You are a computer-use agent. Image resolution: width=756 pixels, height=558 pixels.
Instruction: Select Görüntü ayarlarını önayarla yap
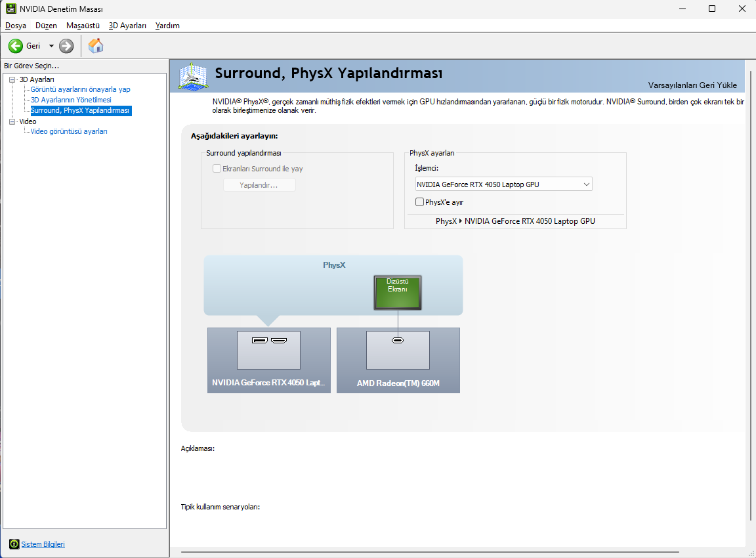[x=81, y=89]
